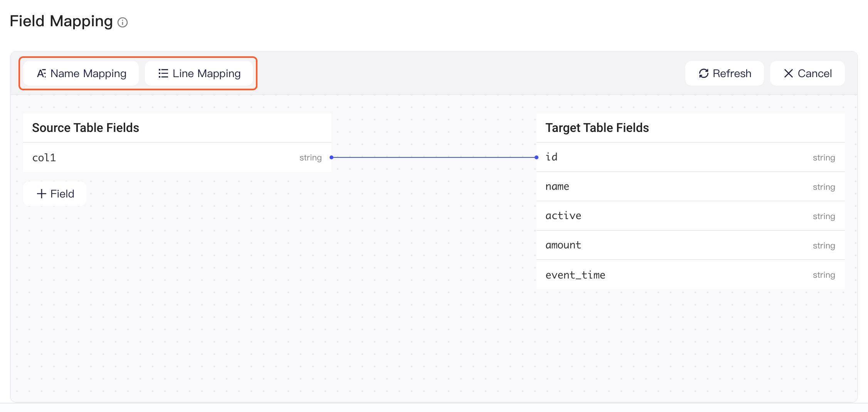Viewport: 868px width, 412px height.
Task: Apply Name Mapping
Action: pyautogui.click(x=81, y=73)
